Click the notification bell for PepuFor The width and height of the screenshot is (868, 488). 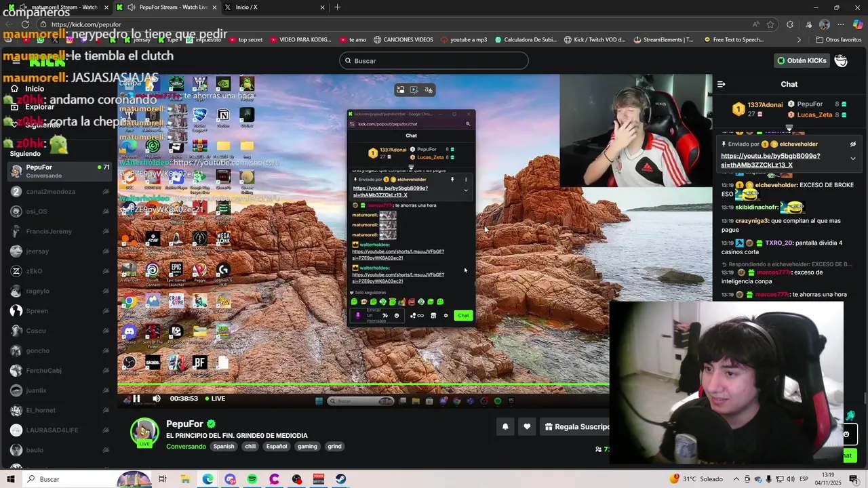click(x=505, y=426)
